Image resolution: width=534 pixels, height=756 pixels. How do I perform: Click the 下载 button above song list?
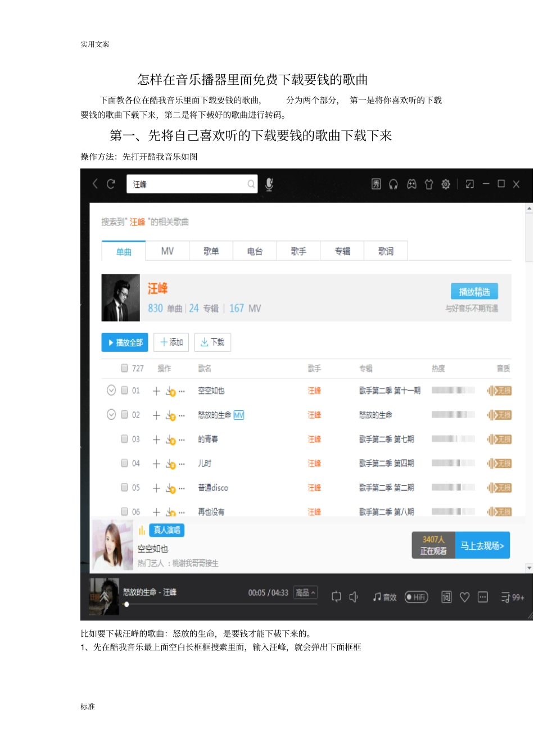[x=212, y=342]
